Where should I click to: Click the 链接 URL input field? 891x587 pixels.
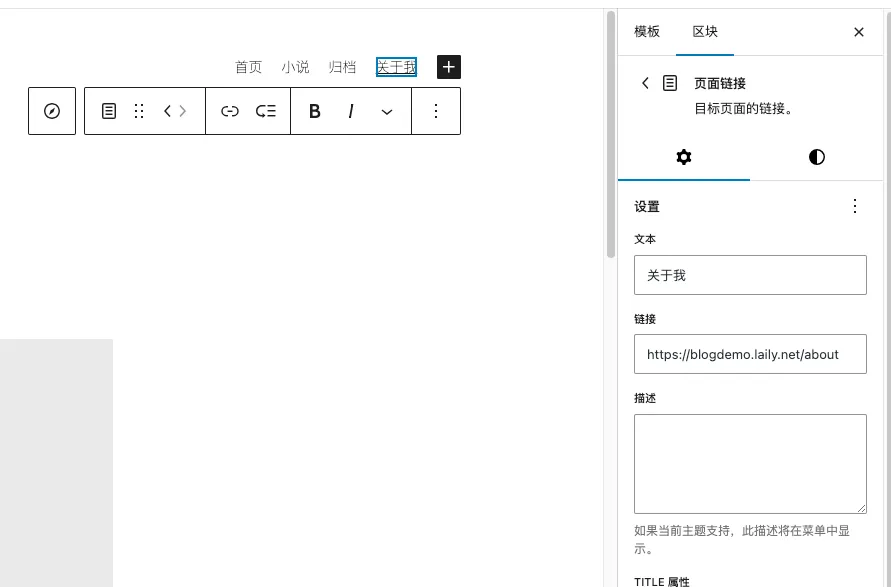pyautogui.click(x=750, y=354)
